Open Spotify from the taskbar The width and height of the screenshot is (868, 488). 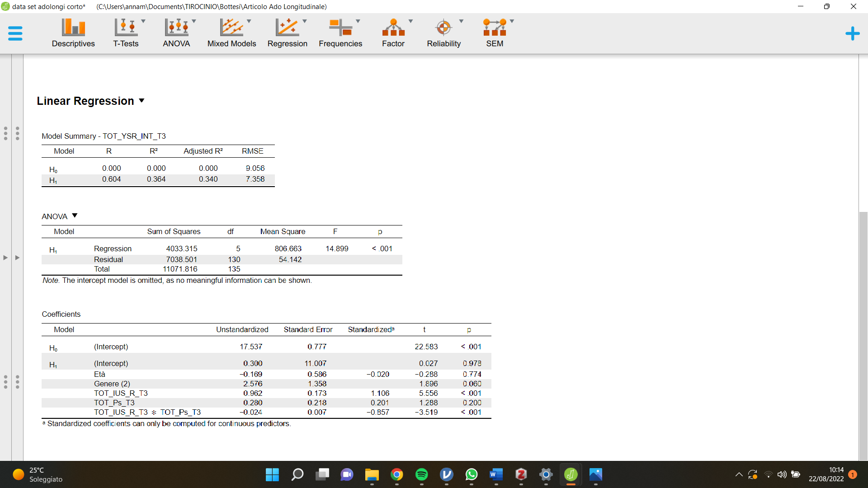pos(421,474)
